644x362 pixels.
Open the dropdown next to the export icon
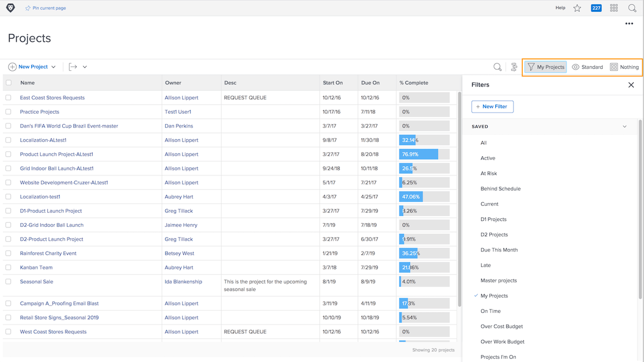pyautogui.click(x=84, y=67)
